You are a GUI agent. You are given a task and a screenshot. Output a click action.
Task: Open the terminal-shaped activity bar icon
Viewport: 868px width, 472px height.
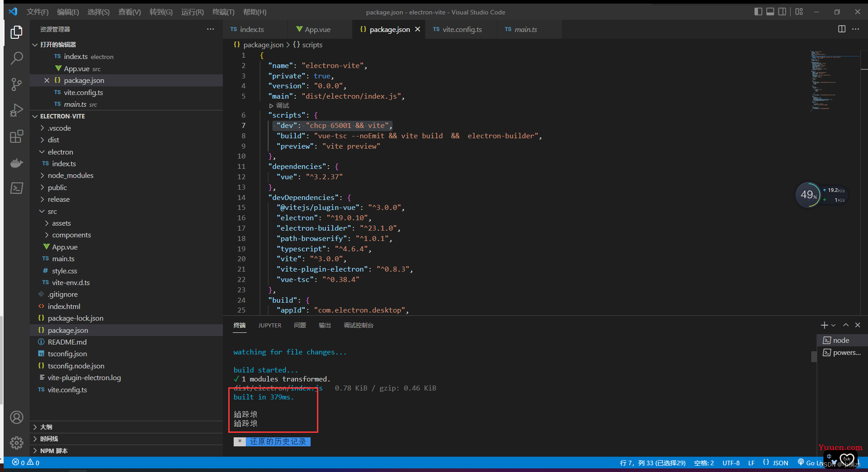[x=17, y=188]
